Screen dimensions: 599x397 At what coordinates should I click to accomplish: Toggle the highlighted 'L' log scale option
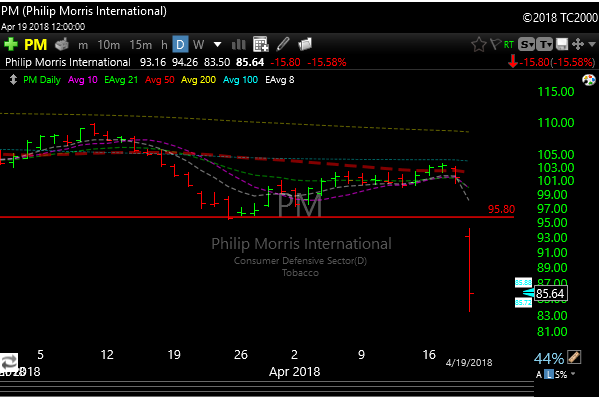[549, 375]
